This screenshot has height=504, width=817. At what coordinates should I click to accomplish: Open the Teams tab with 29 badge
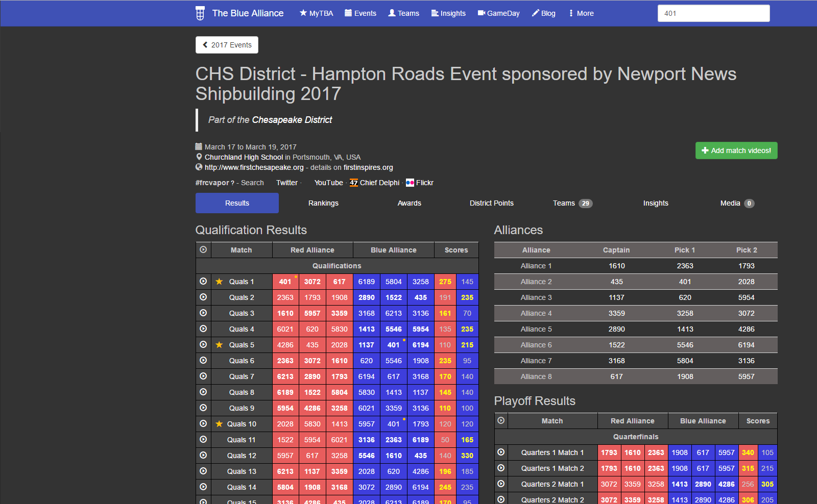572,203
